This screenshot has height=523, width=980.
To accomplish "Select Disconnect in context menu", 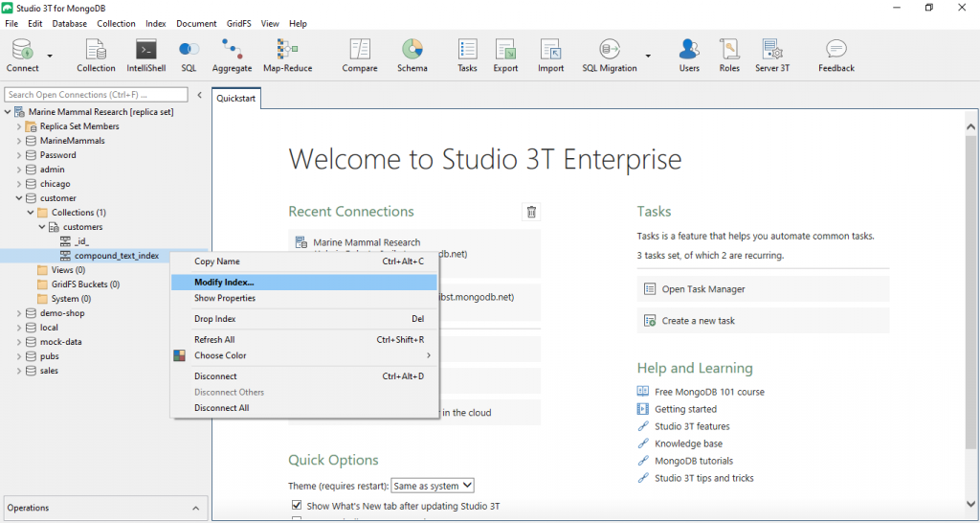I will coord(303,376).
